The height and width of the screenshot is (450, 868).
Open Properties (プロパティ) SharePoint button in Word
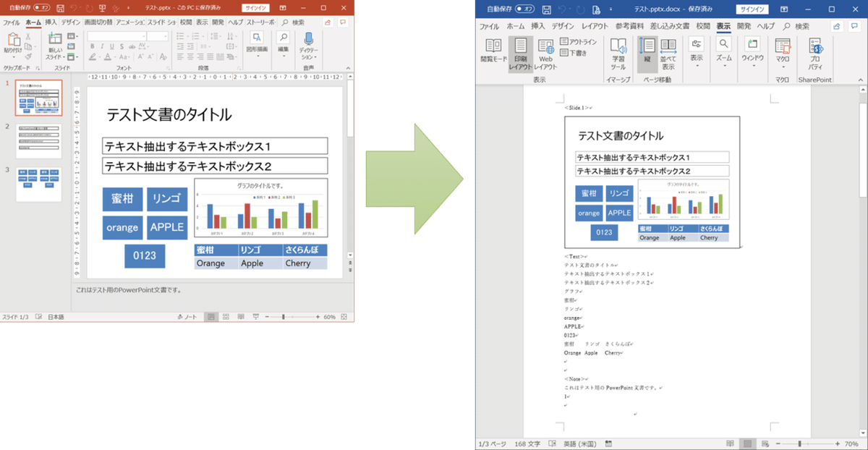click(x=814, y=54)
